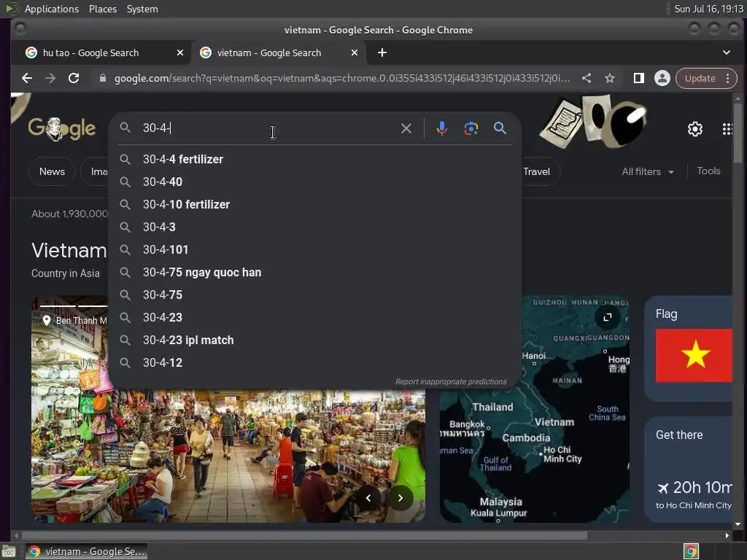This screenshot has height=560, width=747.
Task: Show next Vietnam photo arrow
Action: (x=400, y=497)
